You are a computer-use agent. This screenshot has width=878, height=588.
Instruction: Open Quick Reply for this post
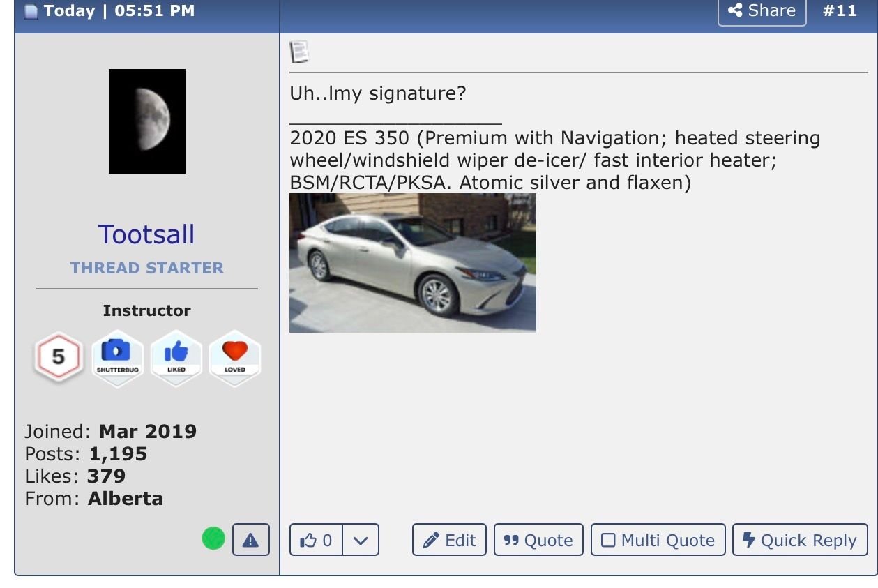(x=800, y=540)
